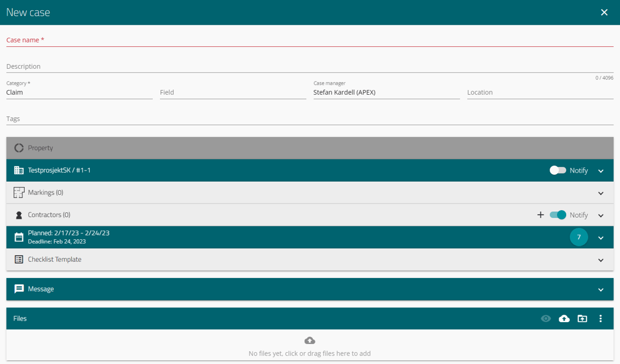620x364 pixels.
Task: Upload files with the cloud upload icon in Files header
Action: (564, 318)
